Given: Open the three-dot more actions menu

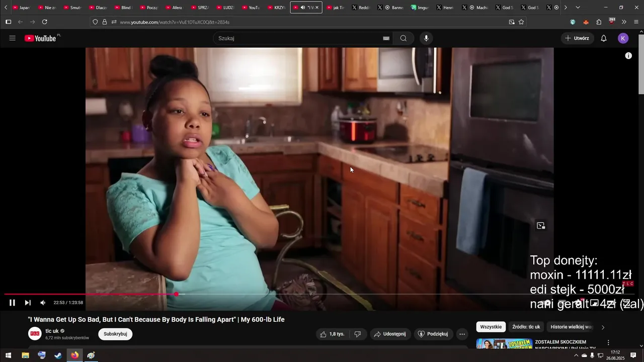Looking at the screenshot, I should pos(462,334).
